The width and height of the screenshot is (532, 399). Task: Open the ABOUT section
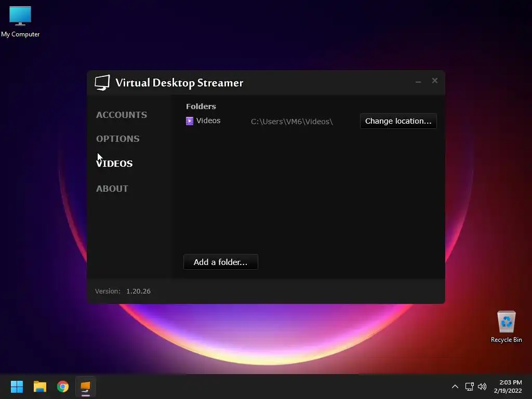point(112,189)
